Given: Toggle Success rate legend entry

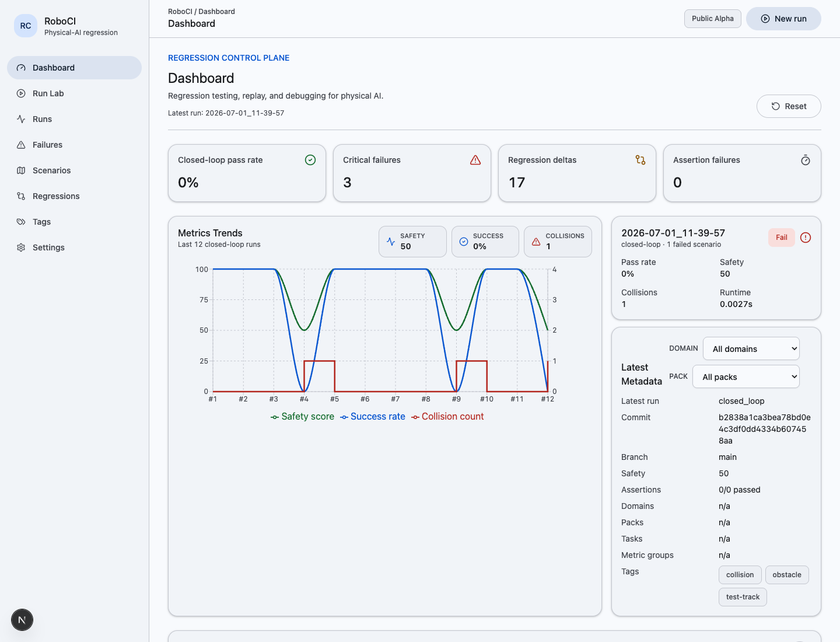Looking at the screenshot, I should (373, 417).
